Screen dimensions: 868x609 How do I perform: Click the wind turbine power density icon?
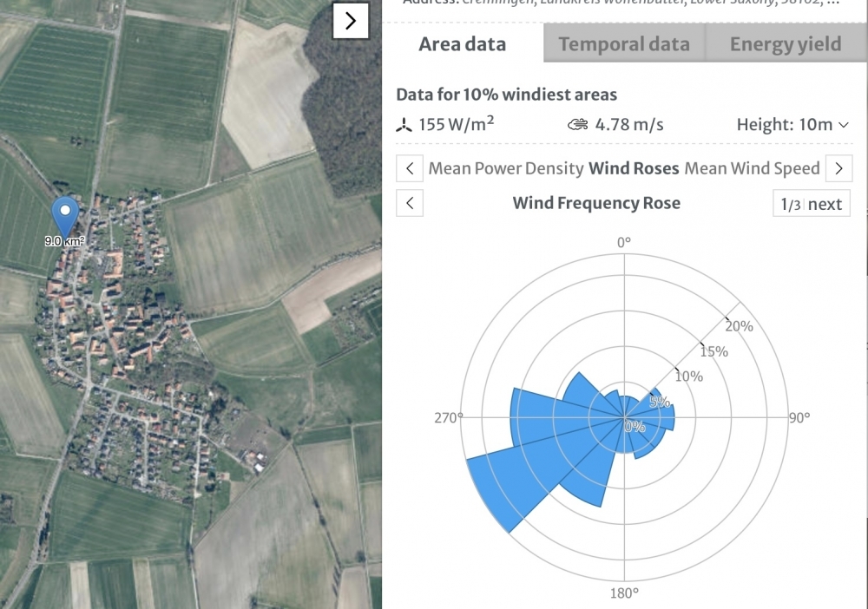[404, 125]
